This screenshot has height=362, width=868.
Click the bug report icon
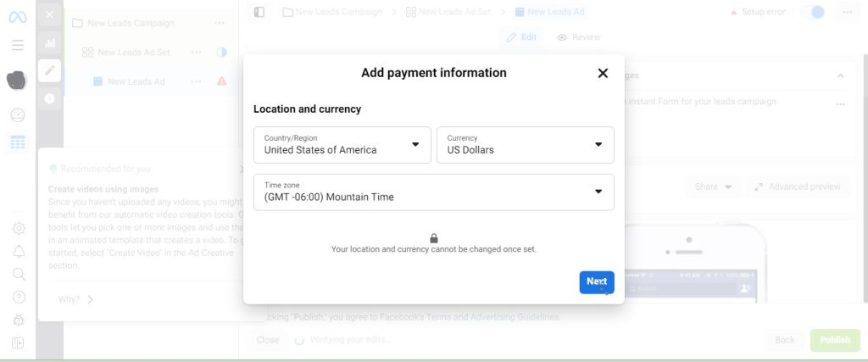click(19, 320)
